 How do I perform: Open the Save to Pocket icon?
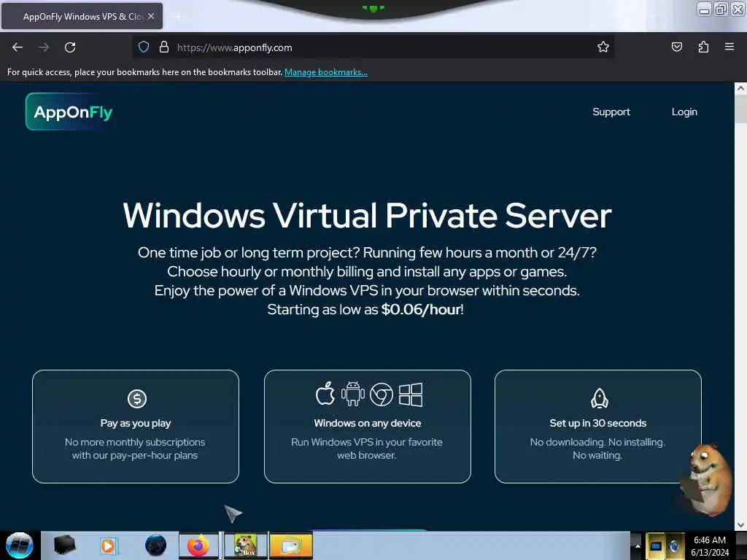(676, 47)
